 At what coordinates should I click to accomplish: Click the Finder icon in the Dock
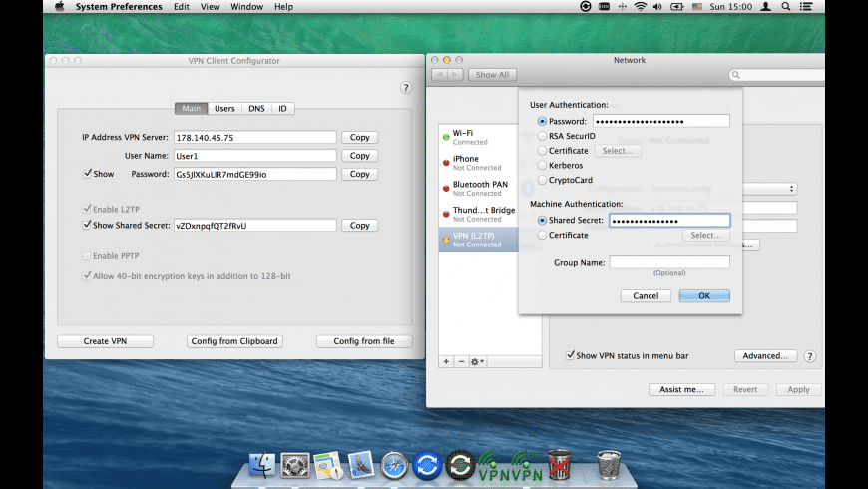[x=262, y=464]
